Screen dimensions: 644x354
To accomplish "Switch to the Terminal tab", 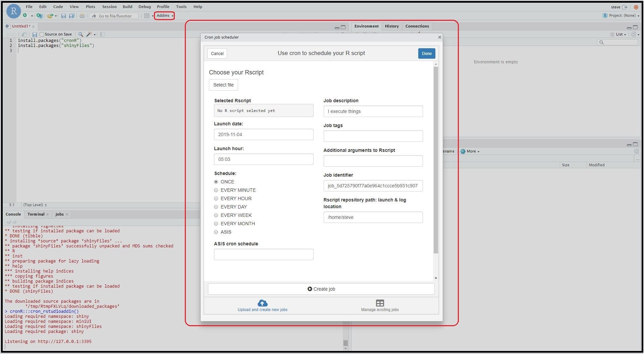I will tap(36, 214).
